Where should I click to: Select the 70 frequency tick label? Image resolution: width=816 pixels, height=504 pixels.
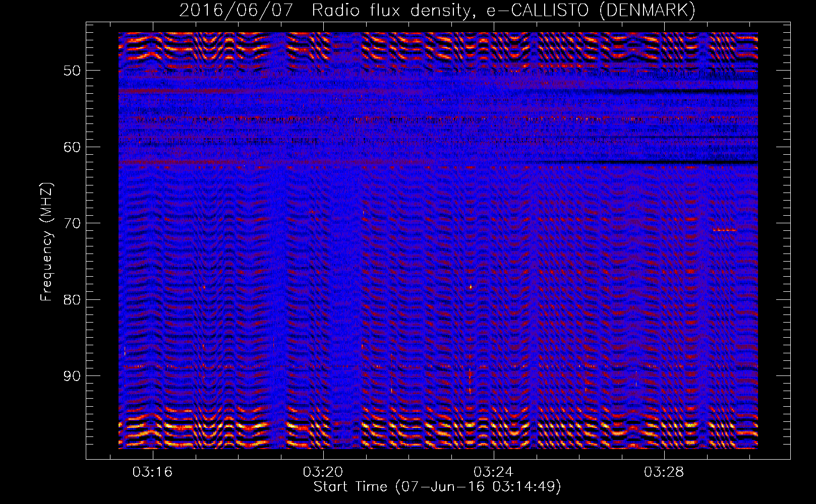72,223
